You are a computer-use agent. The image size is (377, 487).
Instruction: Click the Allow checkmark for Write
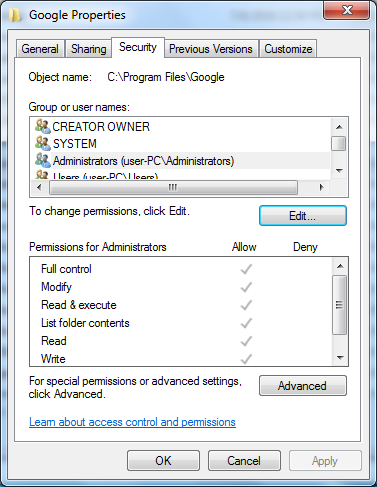tap(246, 359)
